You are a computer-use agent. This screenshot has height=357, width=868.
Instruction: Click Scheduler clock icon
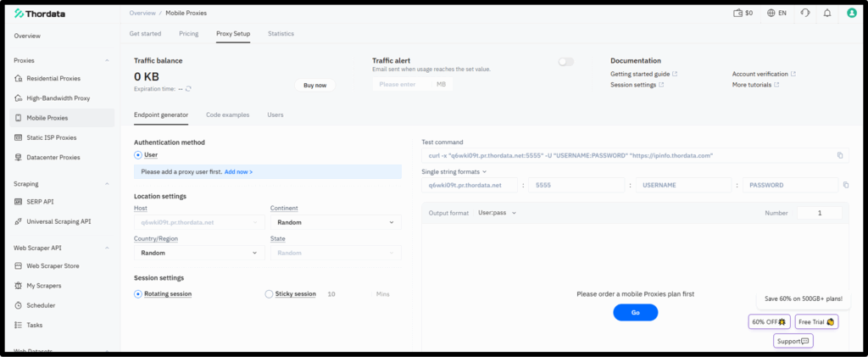tap(19, 305)
